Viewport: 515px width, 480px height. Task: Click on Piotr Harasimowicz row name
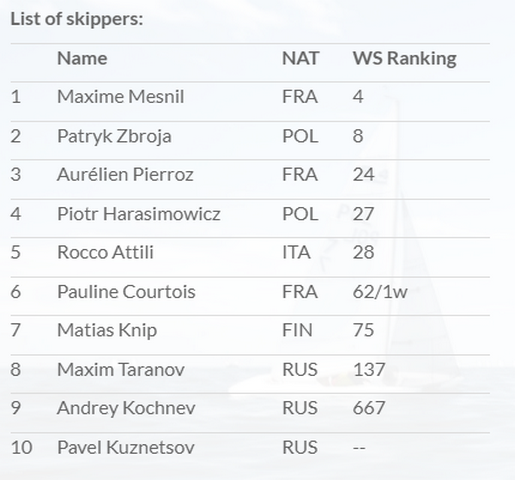click(139, 214)
